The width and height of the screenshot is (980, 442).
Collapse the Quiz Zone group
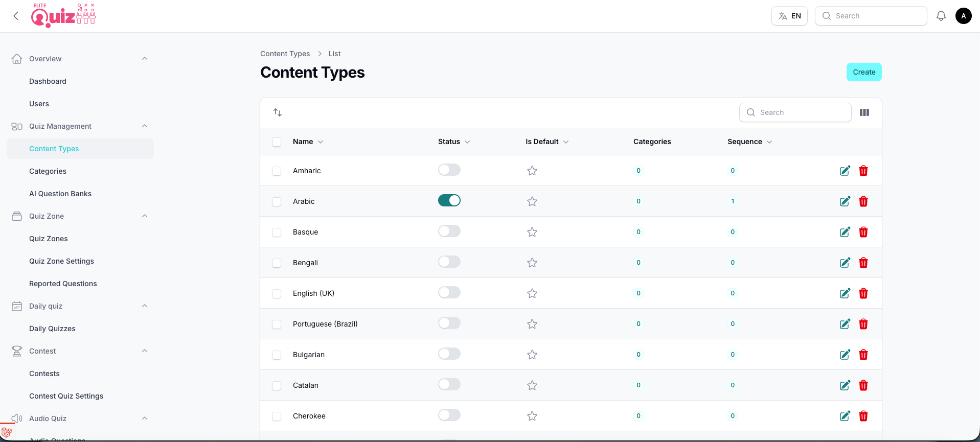pyautogui.click(x=145, y=216)
